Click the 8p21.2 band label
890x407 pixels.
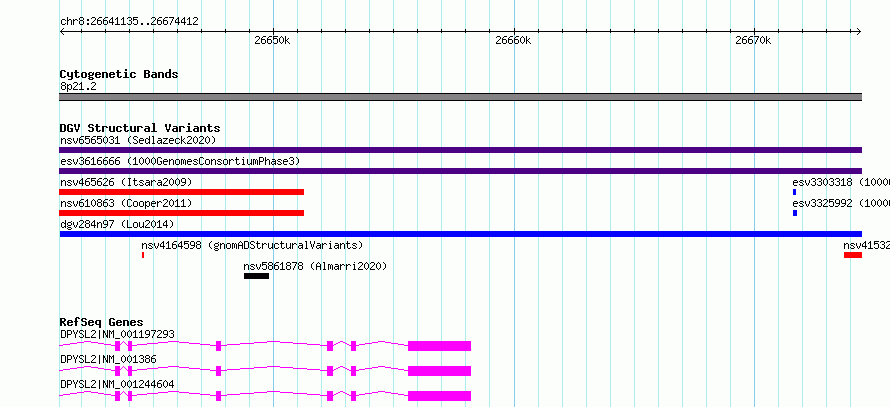tap(77, 86)
